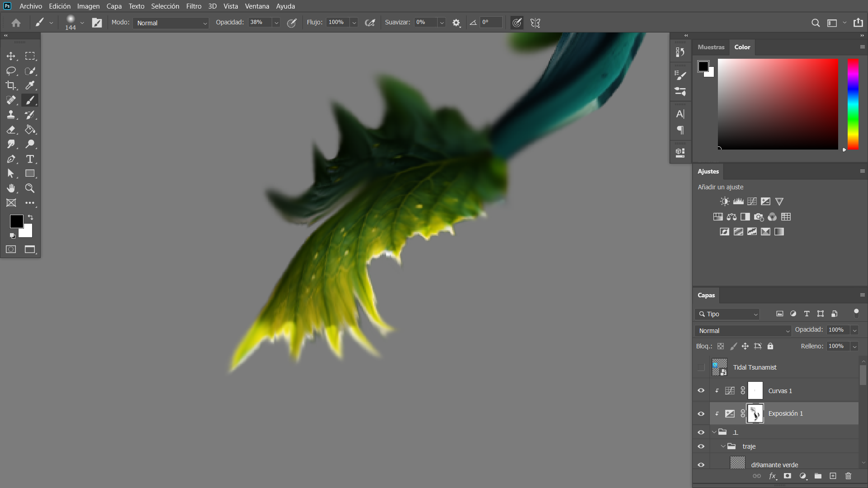Toggle Quick Mask mode
The height and width of the screenshot is (488, 868).
(11, 249)
